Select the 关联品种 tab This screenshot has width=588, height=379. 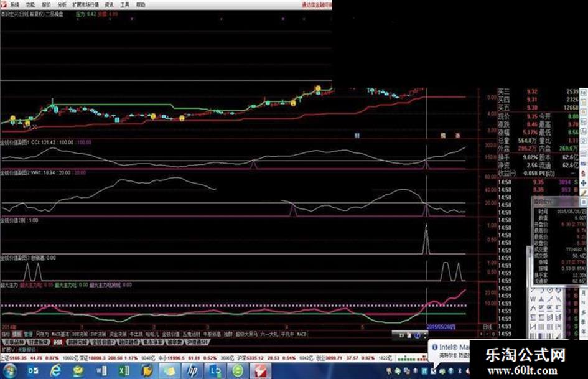tap(14, 342)
